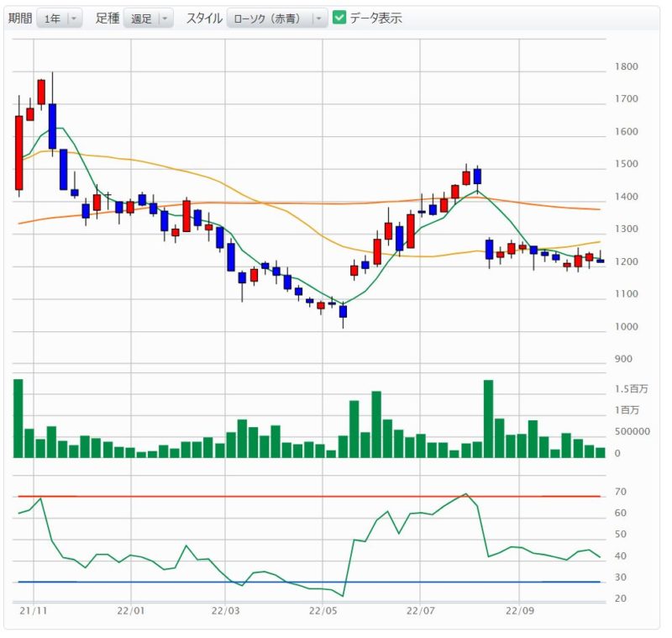Open the 足種 週足 interval dropdown

click(149, 18)
